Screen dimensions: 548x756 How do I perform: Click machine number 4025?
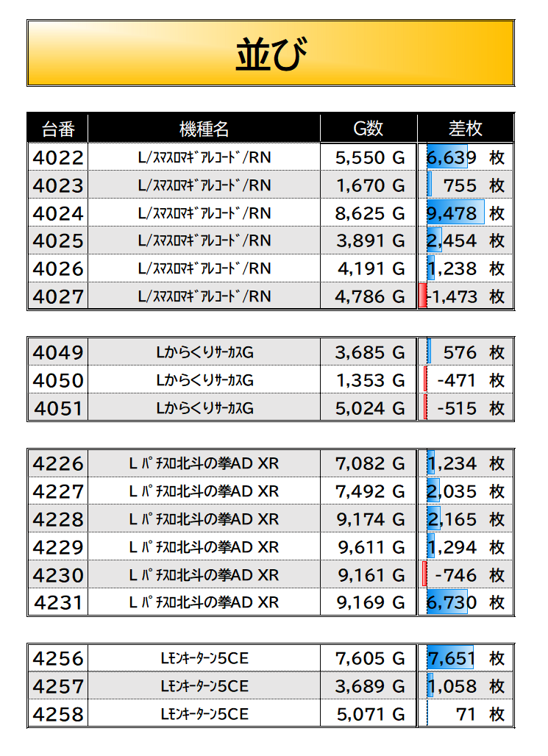(x=58, y=240)
